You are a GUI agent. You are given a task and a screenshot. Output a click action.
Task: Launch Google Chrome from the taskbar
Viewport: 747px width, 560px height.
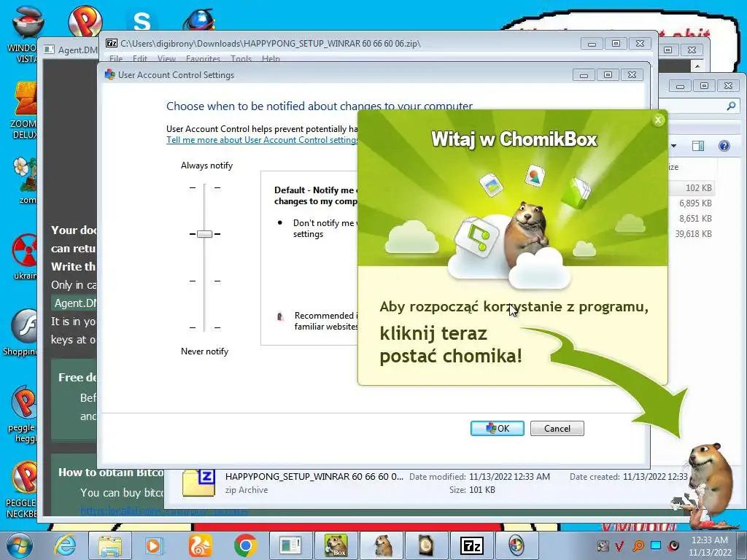(245, 545)
